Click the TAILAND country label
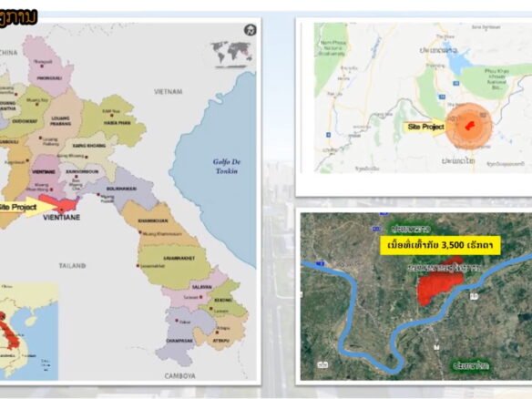 tap(72, 266)
